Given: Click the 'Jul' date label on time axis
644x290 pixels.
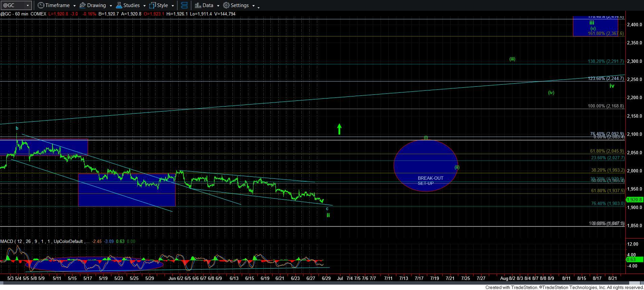Looking at the screenshot, I should click(x=340, y=278).
